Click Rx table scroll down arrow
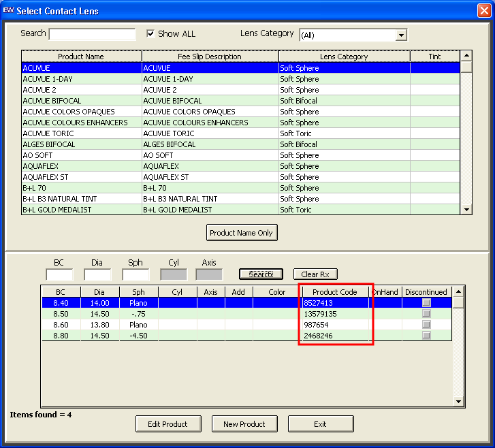The height and width of the screenshot is (448, 495). point(458,401)
